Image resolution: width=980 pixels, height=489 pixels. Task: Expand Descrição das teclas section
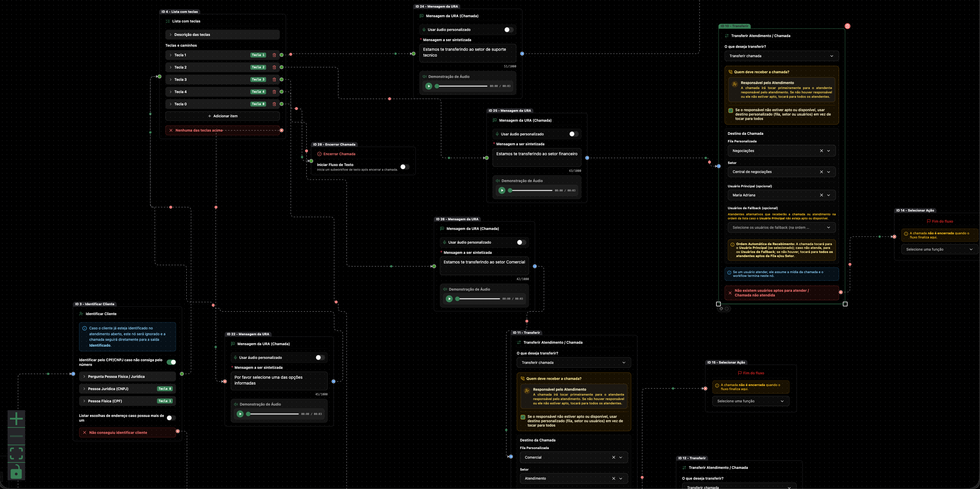223,35
